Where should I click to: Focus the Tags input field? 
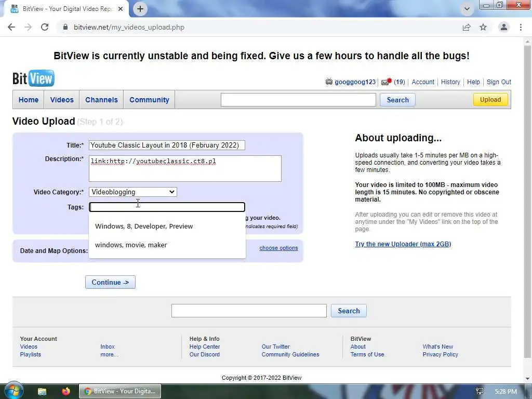click(x=167, y=207)
